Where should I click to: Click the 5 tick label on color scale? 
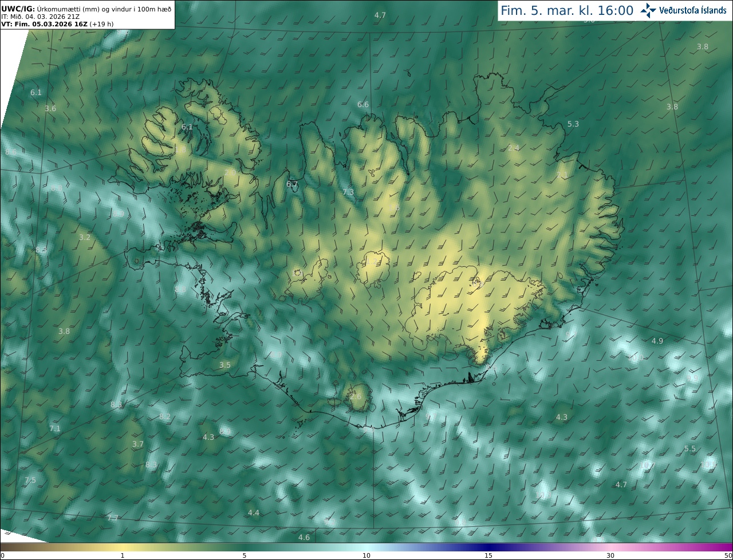245,555
